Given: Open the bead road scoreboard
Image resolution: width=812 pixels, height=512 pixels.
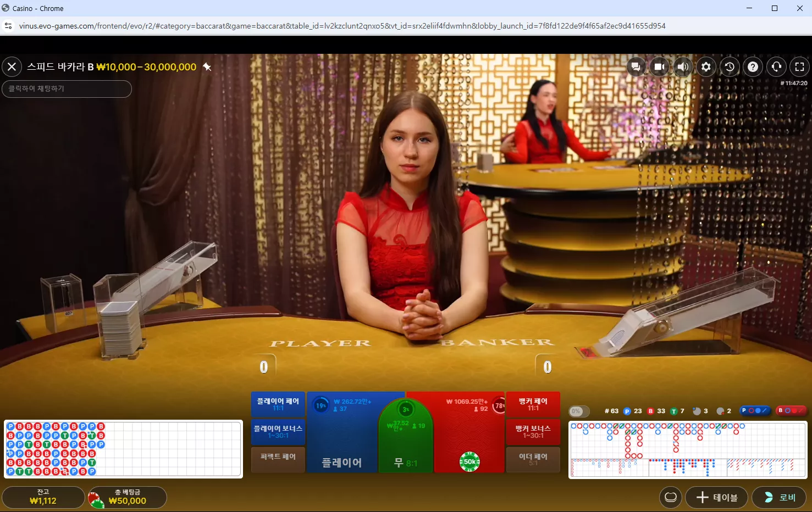Looking at the screenshot, I should [x=123, y=449].
